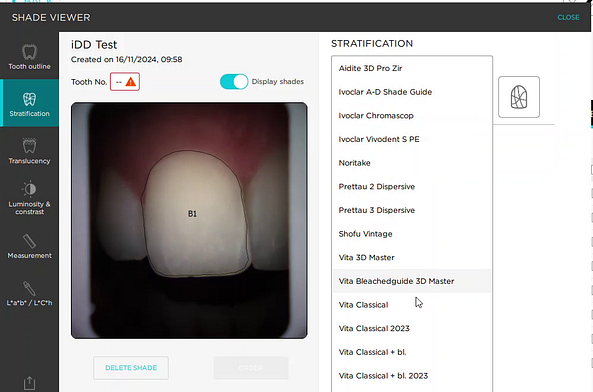Click the Tooth No. input field
This screenshot has width=593, height=392.
click(x=125, y=82)
